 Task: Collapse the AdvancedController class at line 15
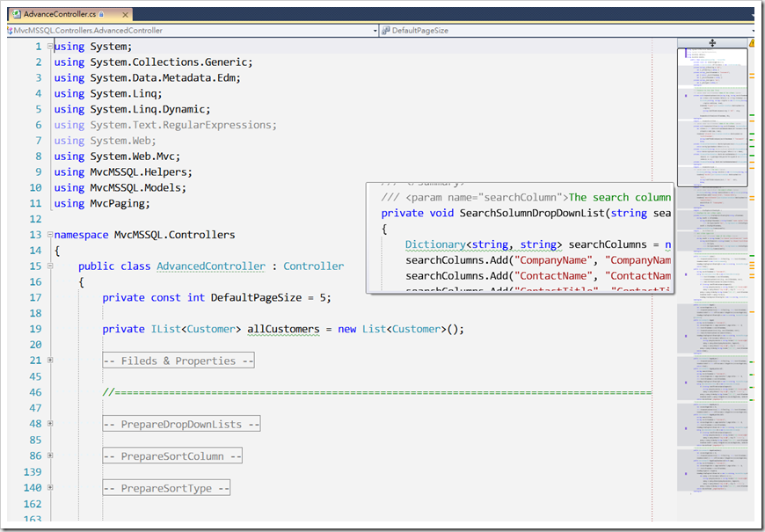(50, 266)
